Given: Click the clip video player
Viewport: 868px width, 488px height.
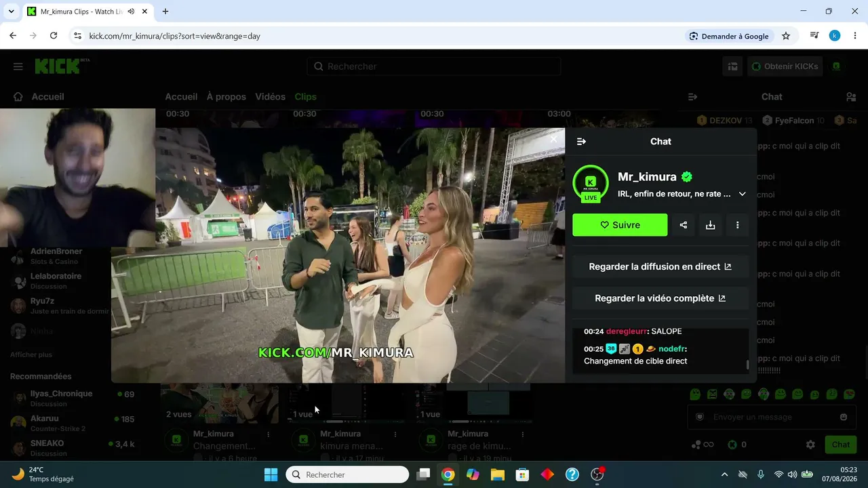Looking at the screenshot, I should pos(338,256).
